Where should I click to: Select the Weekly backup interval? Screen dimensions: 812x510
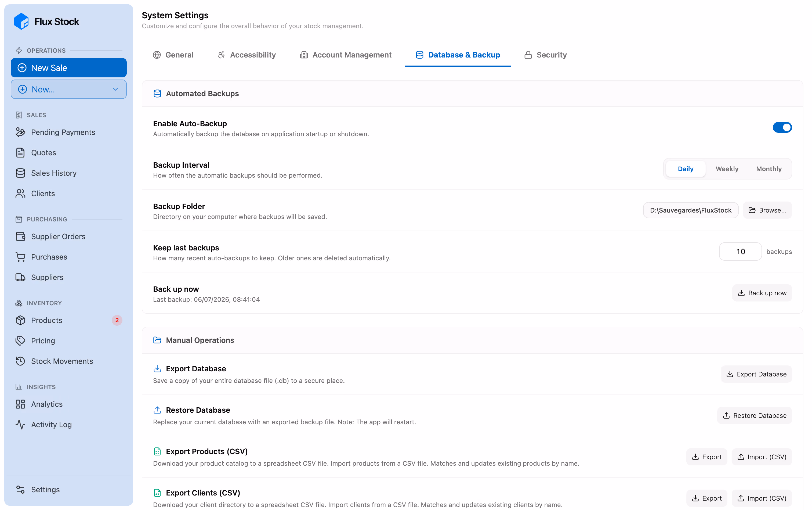tap(727, 169)
